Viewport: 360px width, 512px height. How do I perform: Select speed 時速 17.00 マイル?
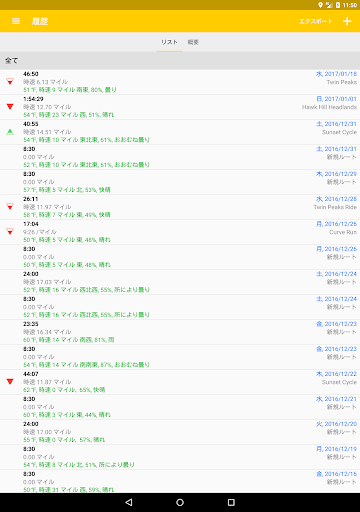pos(47,432)
